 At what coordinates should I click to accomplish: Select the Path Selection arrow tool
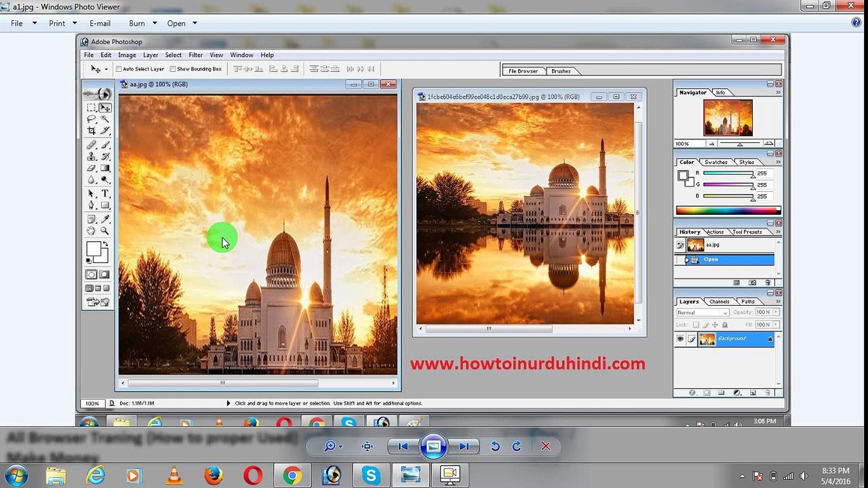click(92, 194)
